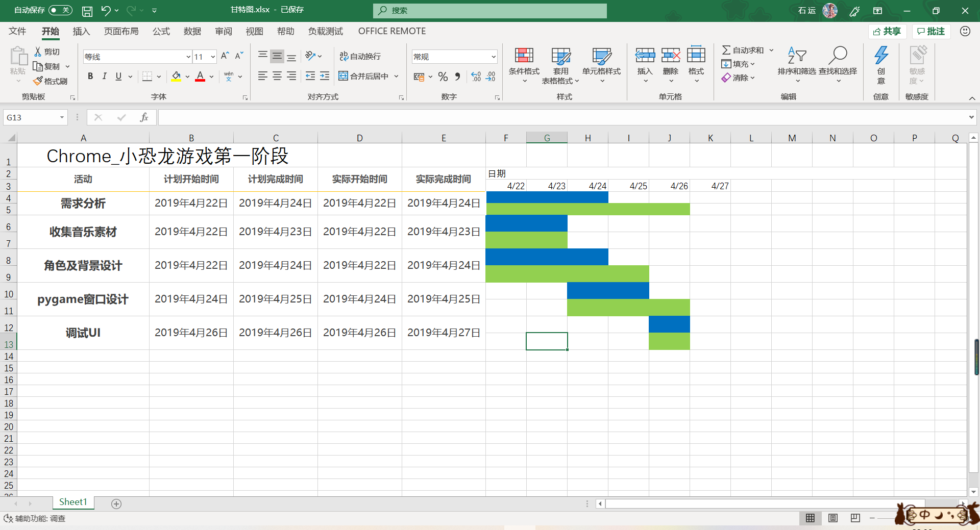Expand the Name Box dropdown
The image size is (980, 530).
[x=62, y=117]
